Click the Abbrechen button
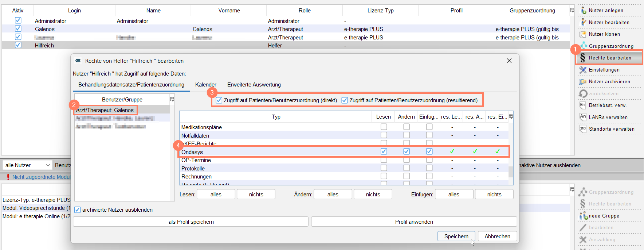644x250 pixels. click(498, 236)
